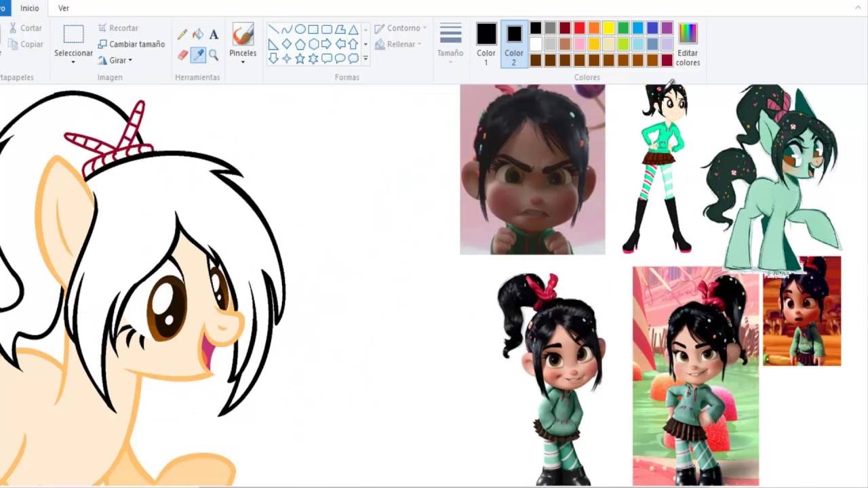Choose the Right triangle shape
The height and width of the screenshot is (488, 868).
coord(273,44)
